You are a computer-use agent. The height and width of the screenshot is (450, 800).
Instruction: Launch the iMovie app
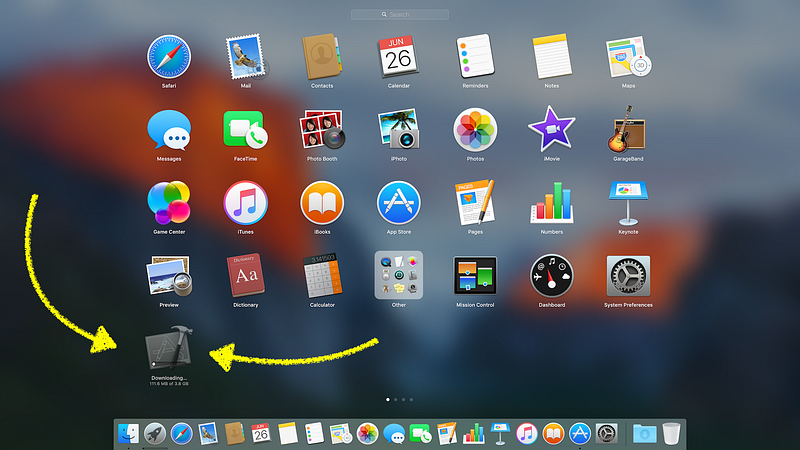(x=552, y=130)
